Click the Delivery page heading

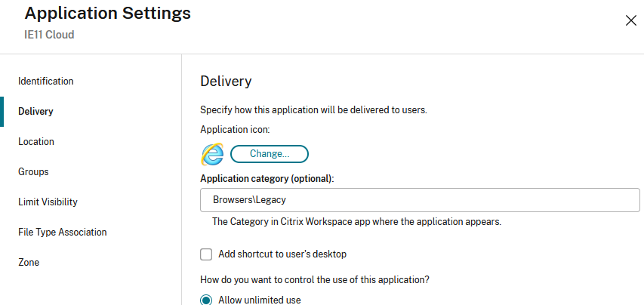226,81
